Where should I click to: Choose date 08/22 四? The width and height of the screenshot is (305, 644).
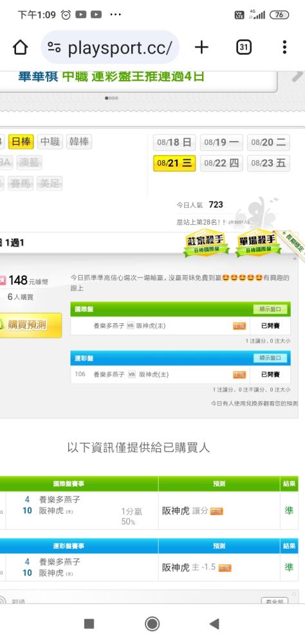[221, 163]
